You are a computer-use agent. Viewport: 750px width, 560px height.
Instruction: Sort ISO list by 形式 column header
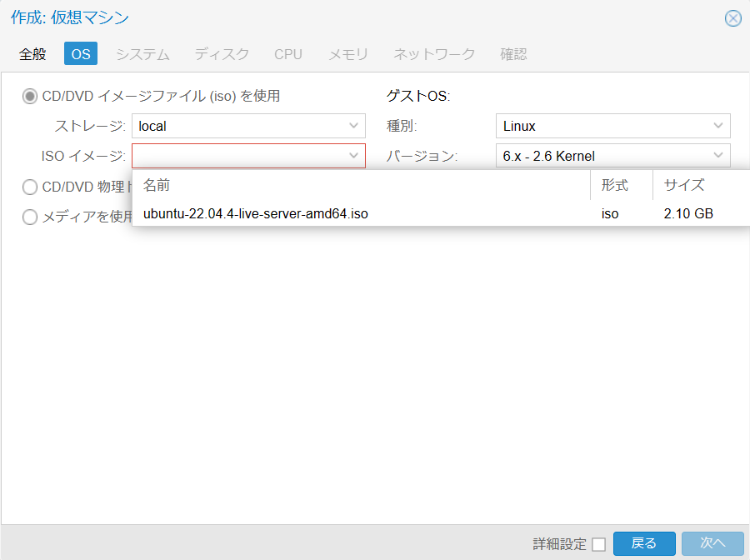click(x=622, y=185)
